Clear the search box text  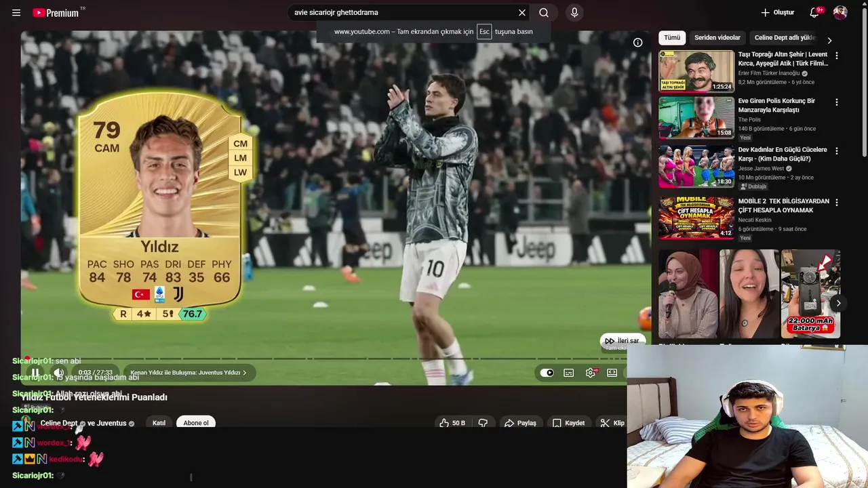point(522,13)
